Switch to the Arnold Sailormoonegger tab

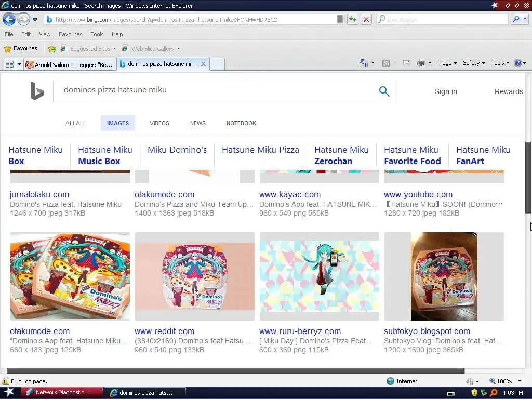coord(70,64)
